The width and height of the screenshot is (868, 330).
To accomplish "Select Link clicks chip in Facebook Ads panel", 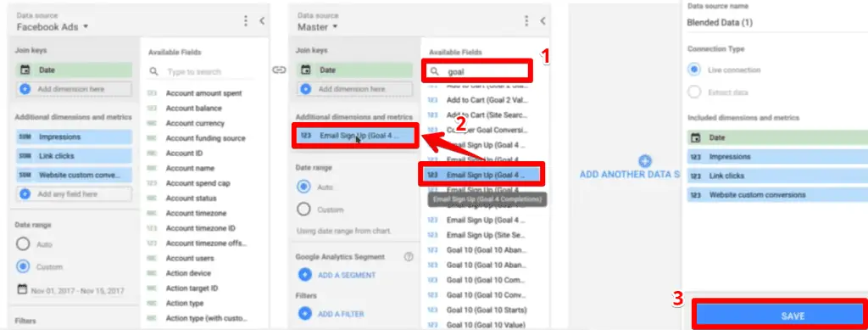I will (75, 156).
